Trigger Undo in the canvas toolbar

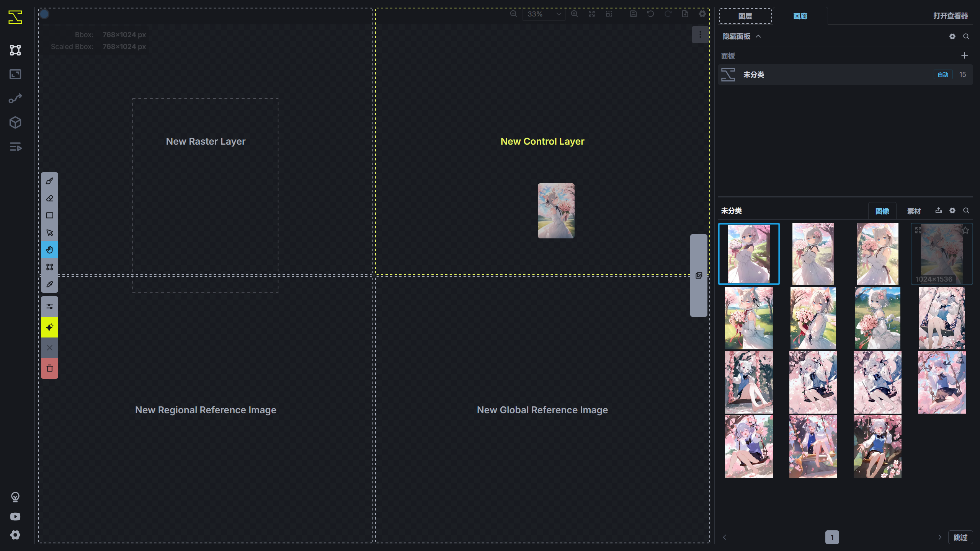[650, 14]
